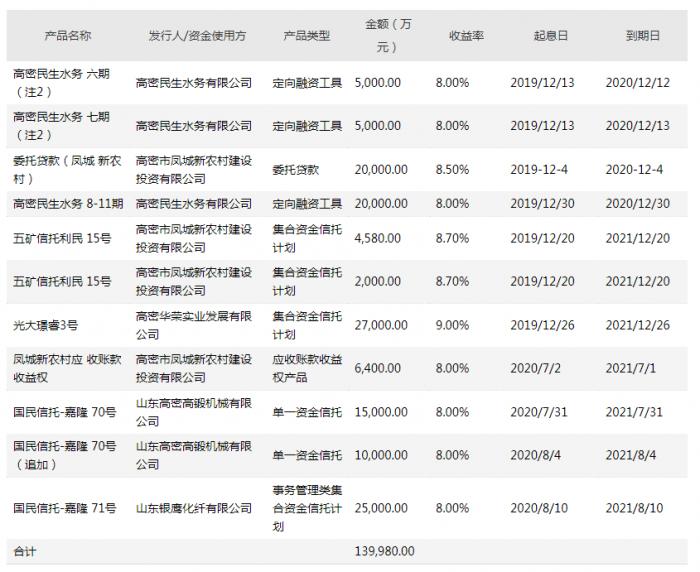Image resolution: width=700 pixels, height=572 pixels.
Task: Click start date 2020/8/4
Action: 535,455
